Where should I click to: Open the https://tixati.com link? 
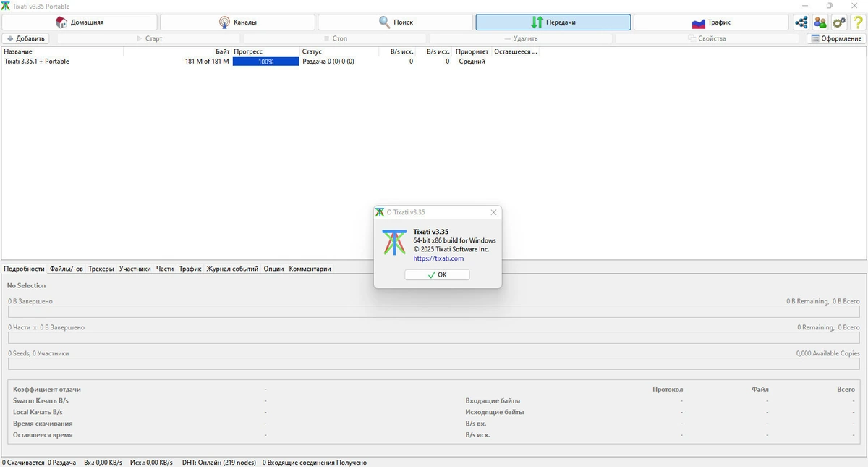pyautogui.click(x=438, y=258)
